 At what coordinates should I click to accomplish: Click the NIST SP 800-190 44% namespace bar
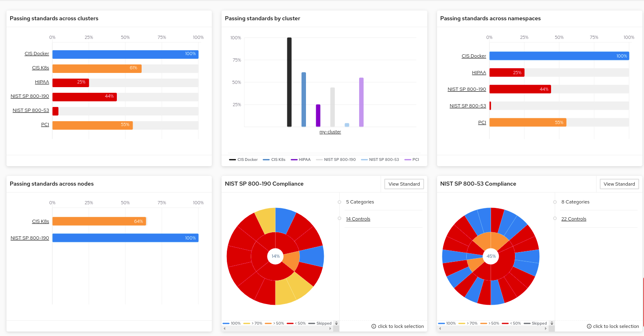(520, 89)
